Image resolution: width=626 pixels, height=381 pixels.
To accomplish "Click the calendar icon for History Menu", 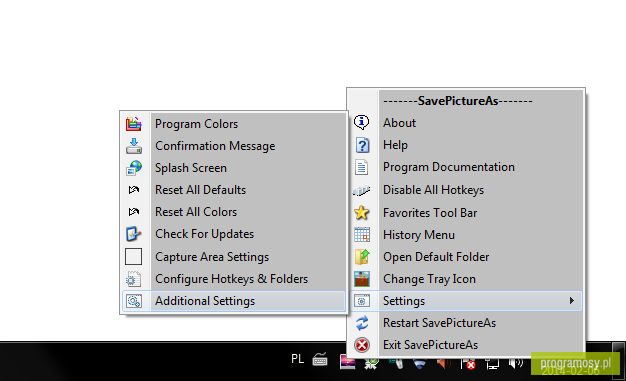I will (x=362, y=234).
